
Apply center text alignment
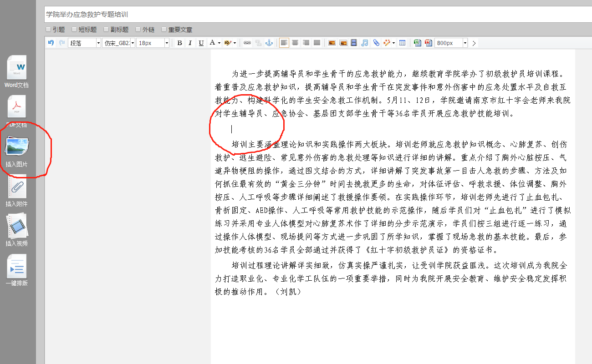pos(295,43)
